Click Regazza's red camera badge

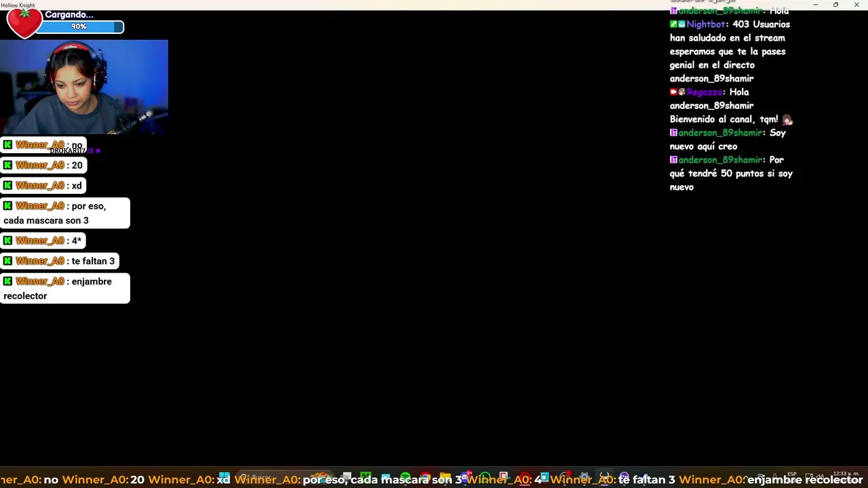[x=673, y=92]
